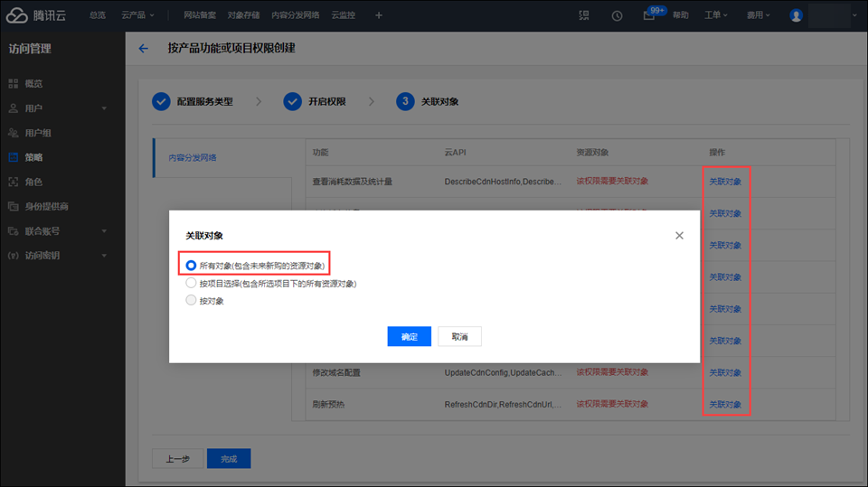Click the 确定 confirm button
This screenshot has width=868, height=487.
click(x=409, y=336)
